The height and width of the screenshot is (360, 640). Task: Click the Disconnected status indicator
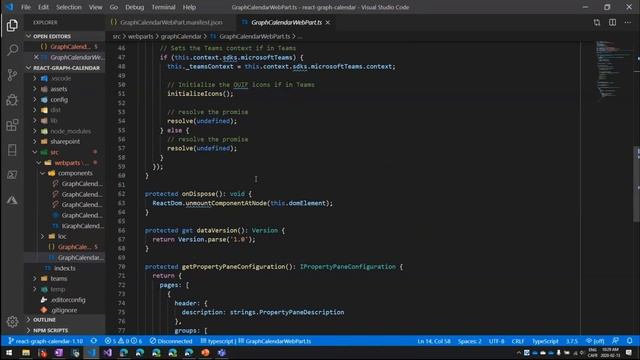[x=171, y=341]
